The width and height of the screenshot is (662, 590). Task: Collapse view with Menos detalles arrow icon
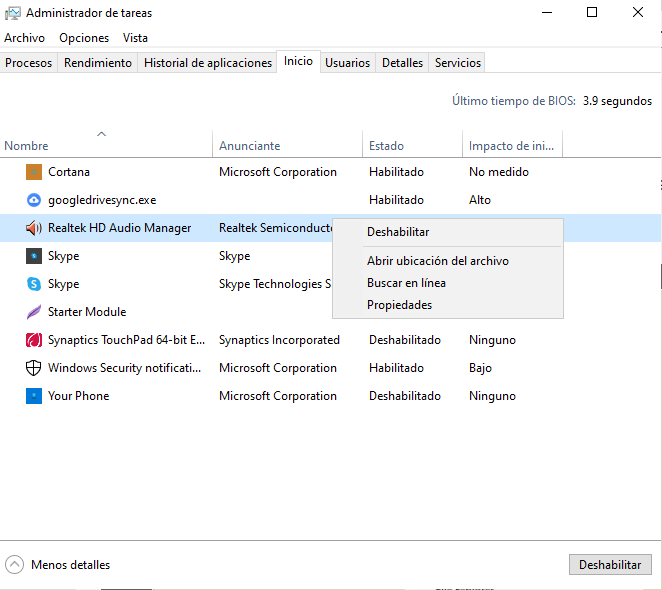[14, 565]
